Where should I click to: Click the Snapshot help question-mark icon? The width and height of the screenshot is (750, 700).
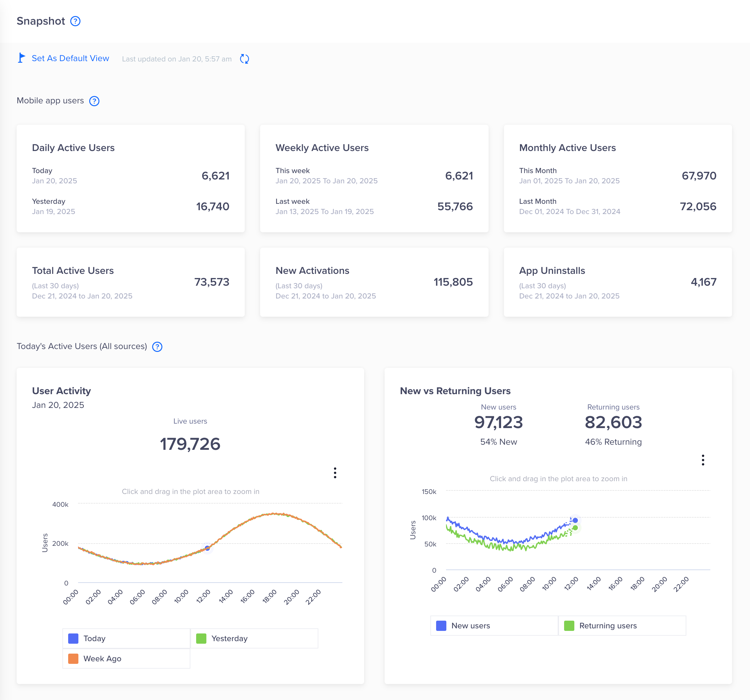point(76,21)
